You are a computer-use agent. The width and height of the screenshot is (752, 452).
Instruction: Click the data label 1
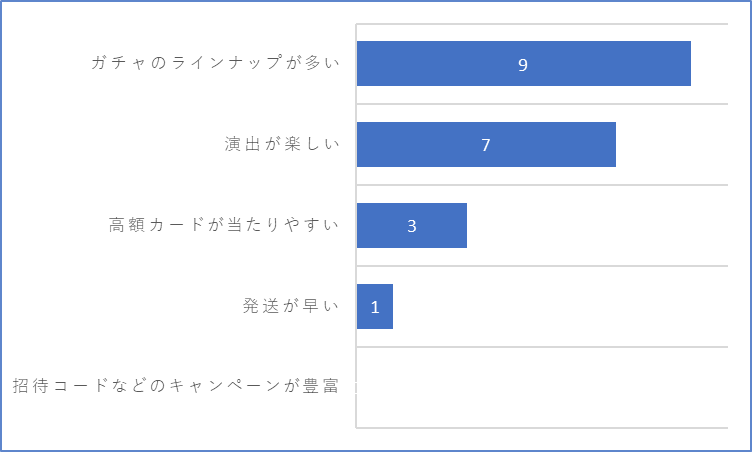(x=375, y=307)
